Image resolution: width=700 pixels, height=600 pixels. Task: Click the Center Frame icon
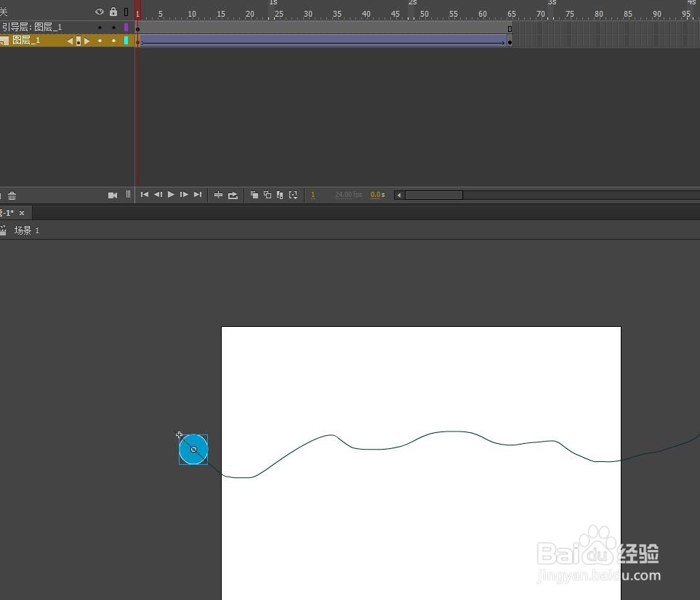[218, 195]
